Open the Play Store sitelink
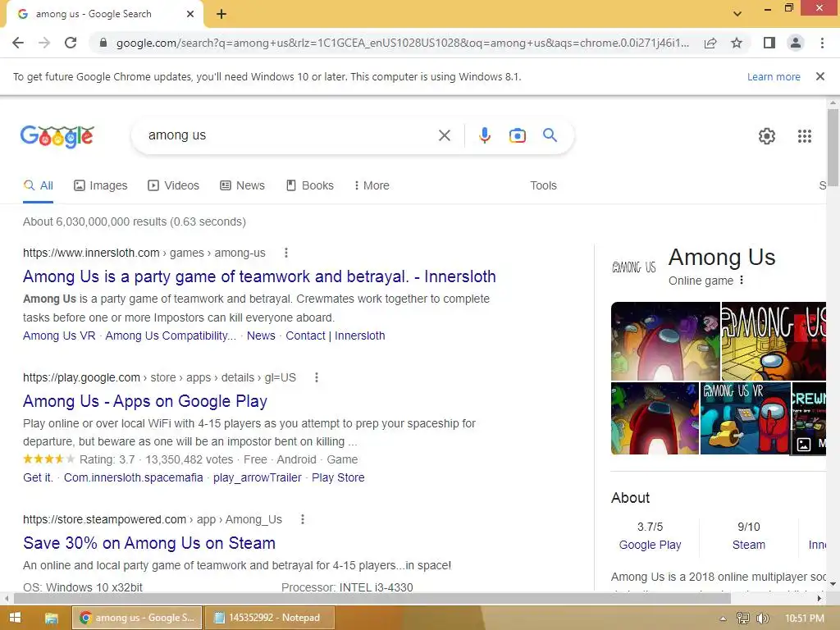 coord(338,477)
